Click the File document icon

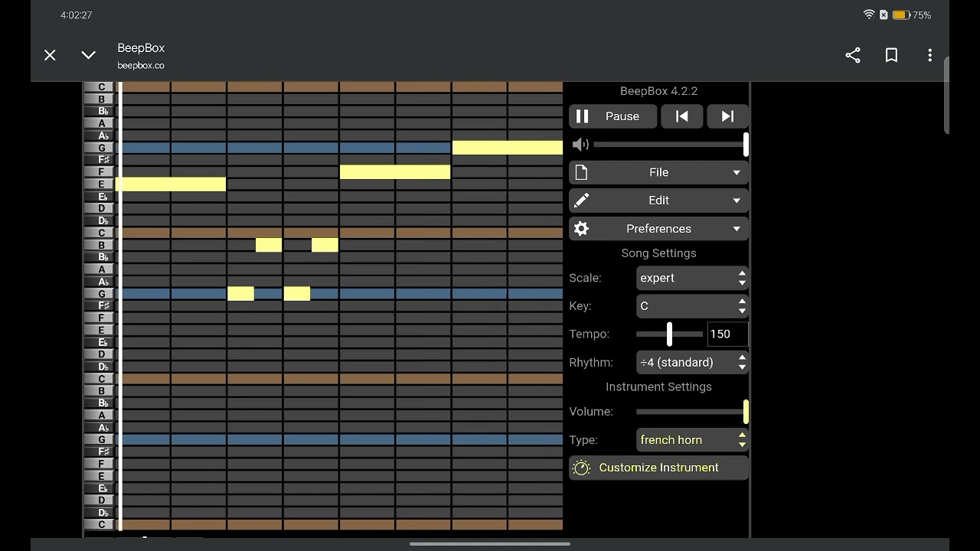[x=581, y=172]
